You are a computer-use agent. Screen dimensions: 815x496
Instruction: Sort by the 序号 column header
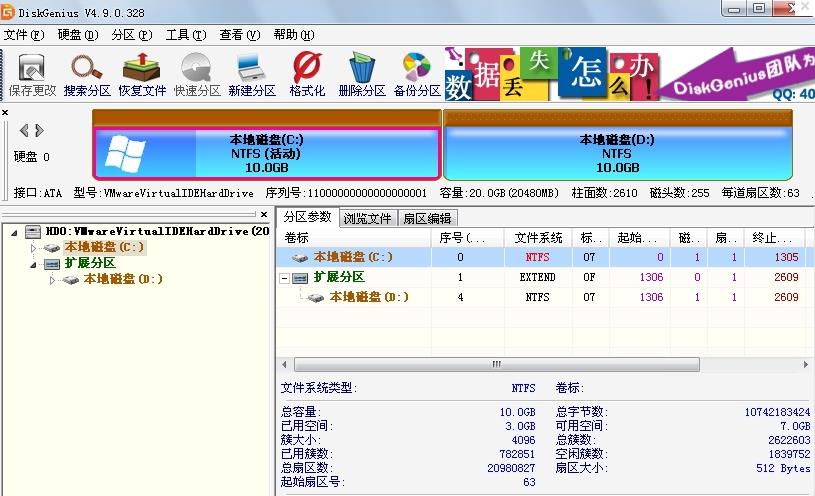(467, 238)
